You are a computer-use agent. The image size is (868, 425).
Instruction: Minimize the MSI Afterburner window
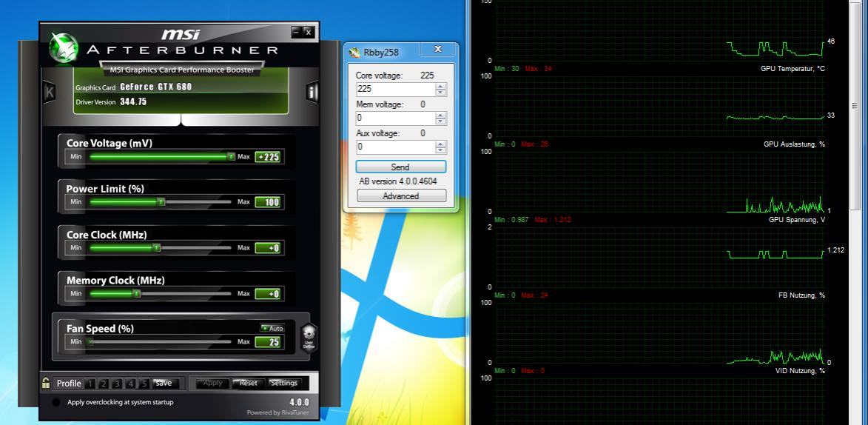click(297, 32)
